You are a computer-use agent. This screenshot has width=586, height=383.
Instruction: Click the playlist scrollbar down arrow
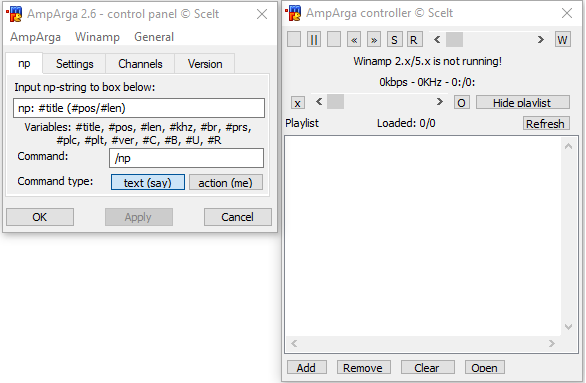(x=568, y=327)
